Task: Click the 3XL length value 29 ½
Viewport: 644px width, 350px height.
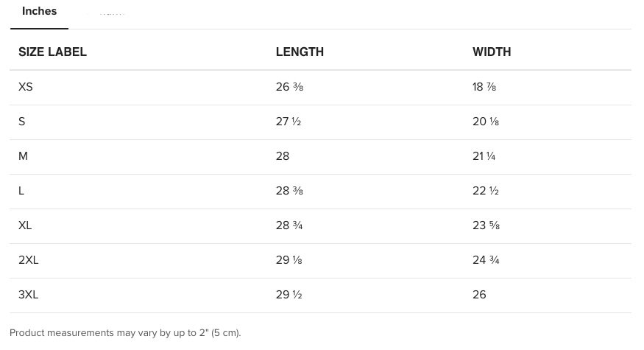Action: (x=289, y=294)
